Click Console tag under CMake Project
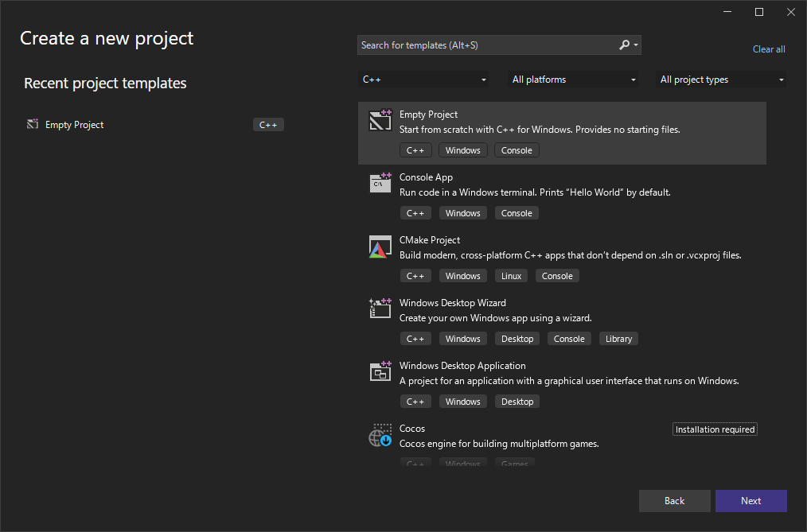The height and width of the screenshot is (532, 807). click(x=557, y=276)
